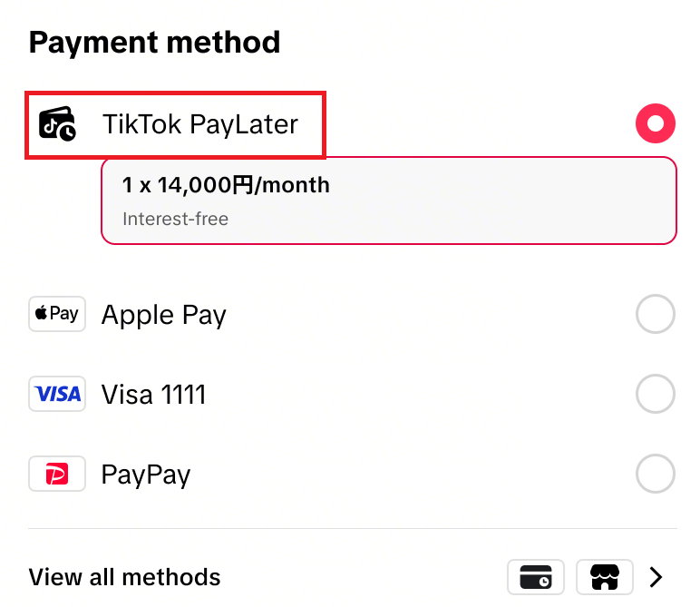700x607 pixels.
Task: Click the Visa card logo icon
Action: tap(57, 394)
